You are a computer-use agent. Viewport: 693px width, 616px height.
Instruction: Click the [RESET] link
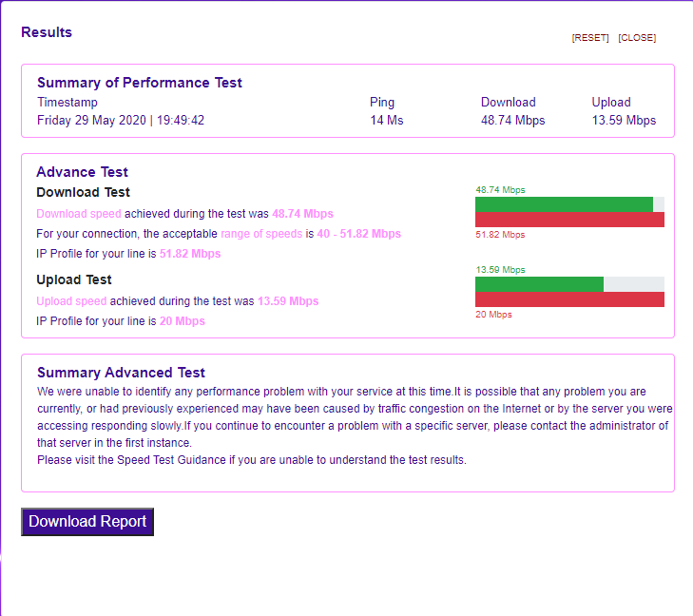pos(589,38)
